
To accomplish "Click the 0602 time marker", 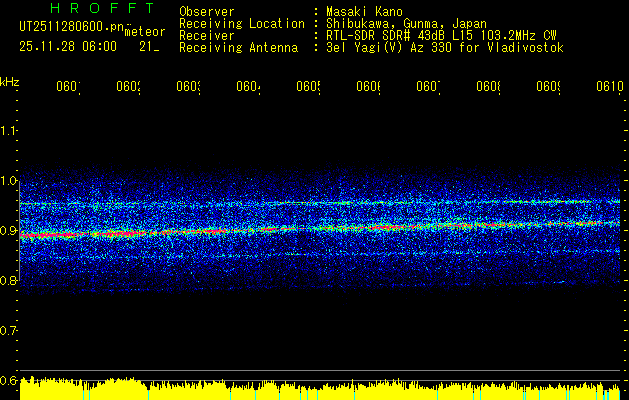I will [x=128, y=87].
